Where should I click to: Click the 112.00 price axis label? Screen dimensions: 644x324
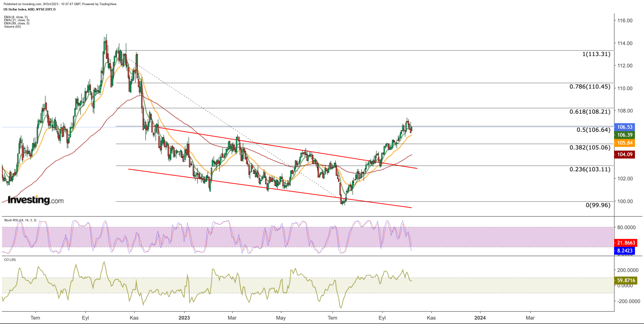[x=625, y=66]
